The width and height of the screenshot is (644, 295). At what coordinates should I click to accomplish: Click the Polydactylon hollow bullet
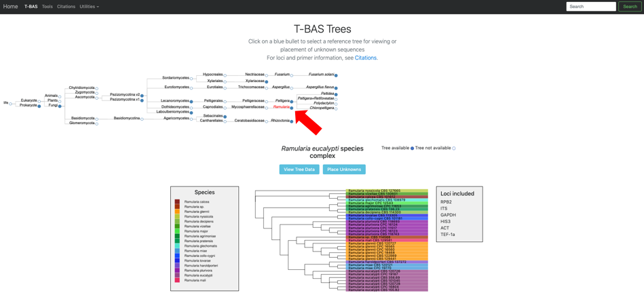click(337, 104)
